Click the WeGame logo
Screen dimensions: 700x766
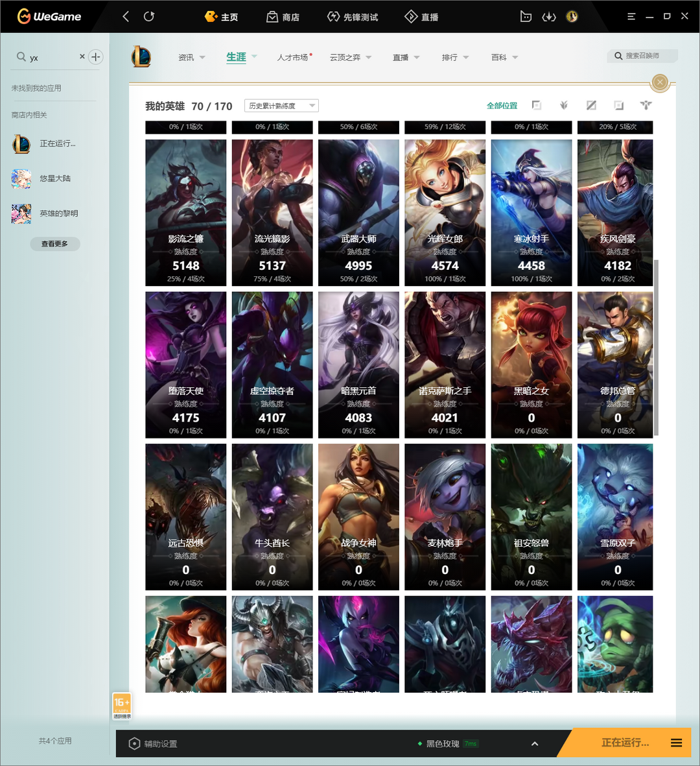coord(49,17)
